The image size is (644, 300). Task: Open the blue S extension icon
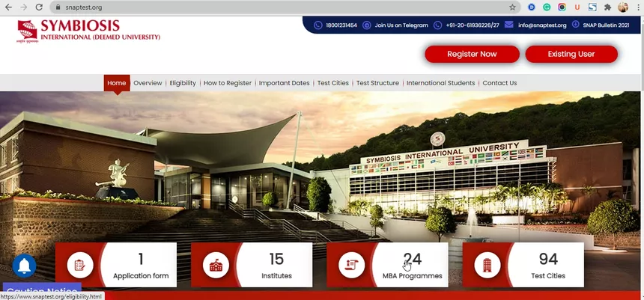pyautogui.click(x=592, y=7)
